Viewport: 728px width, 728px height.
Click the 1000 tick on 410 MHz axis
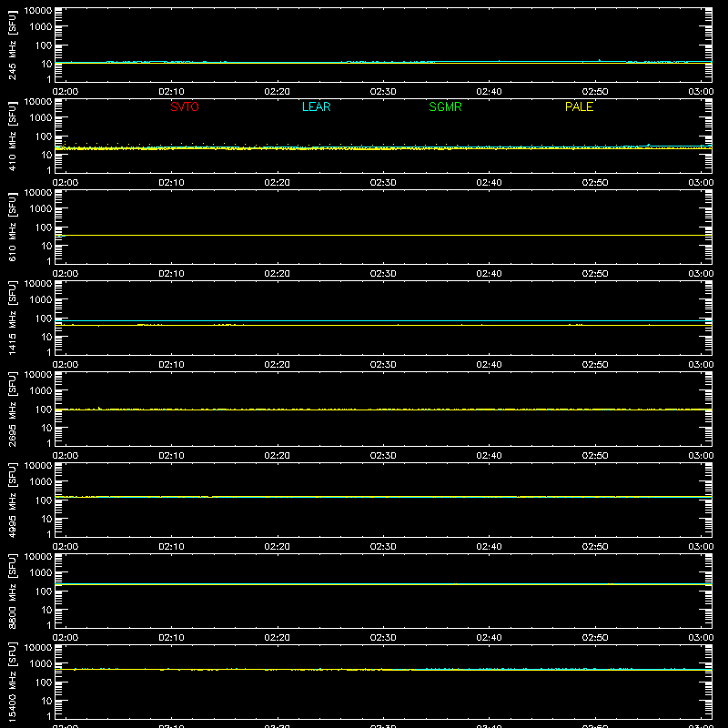(x=41, y=117)
